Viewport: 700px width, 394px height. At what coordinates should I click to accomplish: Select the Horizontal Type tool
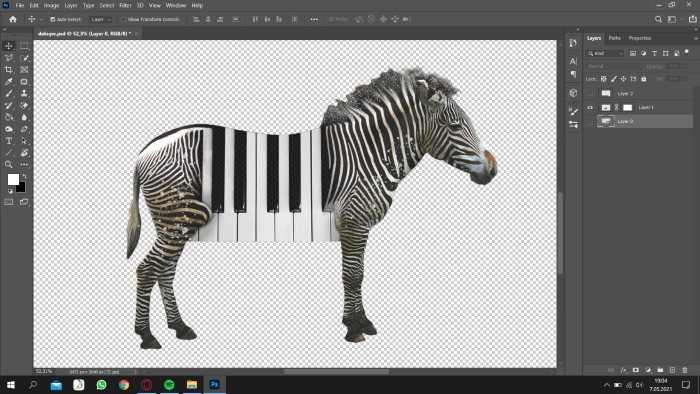tap(8, 141)
